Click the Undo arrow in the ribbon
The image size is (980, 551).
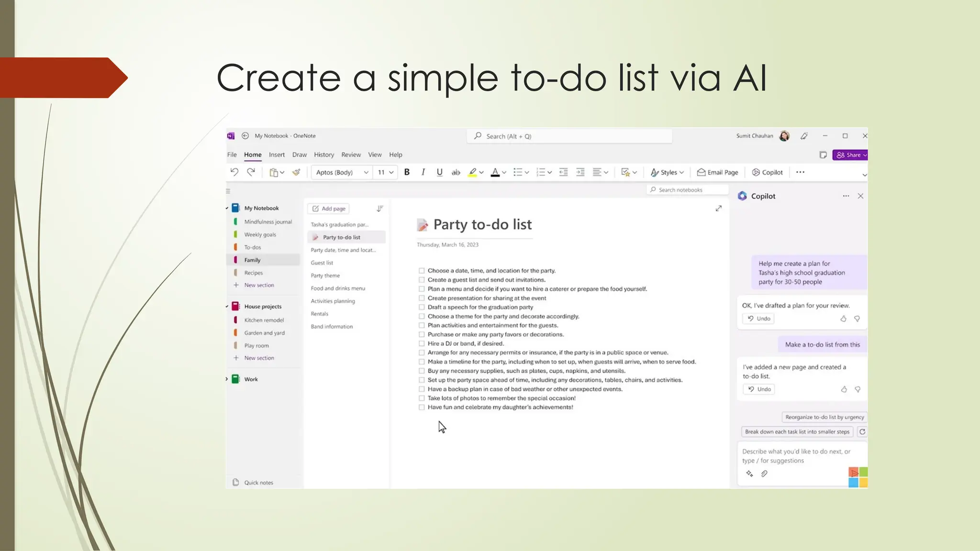234,172
